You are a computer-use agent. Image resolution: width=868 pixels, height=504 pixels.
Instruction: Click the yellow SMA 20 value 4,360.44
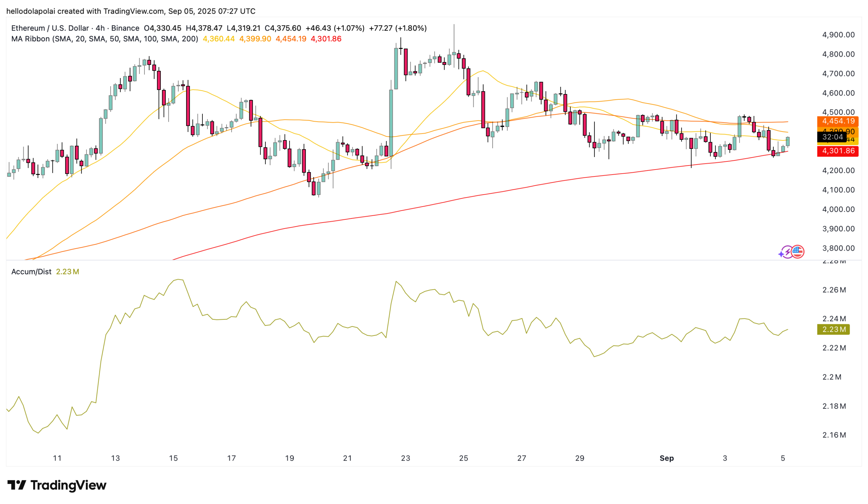click(219, 39)
